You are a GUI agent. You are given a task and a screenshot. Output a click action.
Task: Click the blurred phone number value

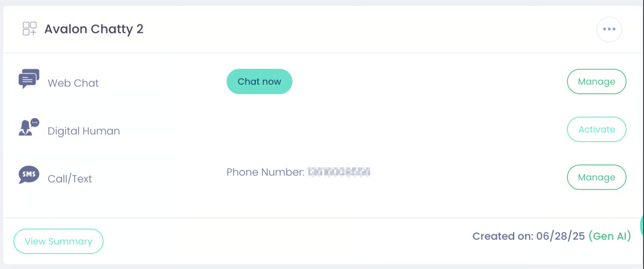(339, 172)
